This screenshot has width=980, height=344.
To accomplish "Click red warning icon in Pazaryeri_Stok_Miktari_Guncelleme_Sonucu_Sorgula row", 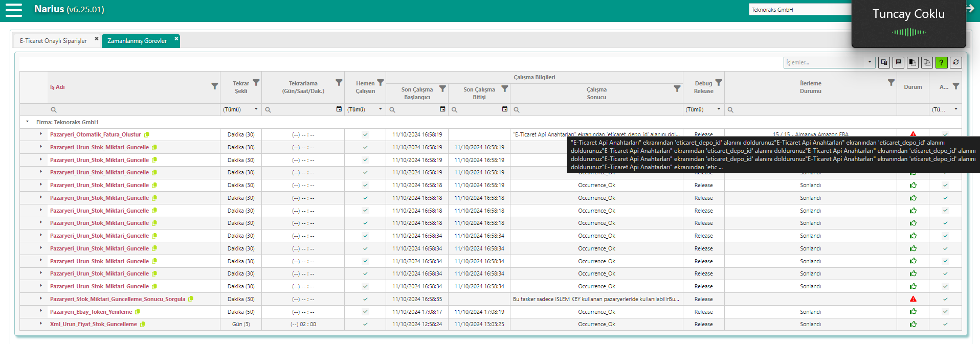I will click(x=913, y=299).
